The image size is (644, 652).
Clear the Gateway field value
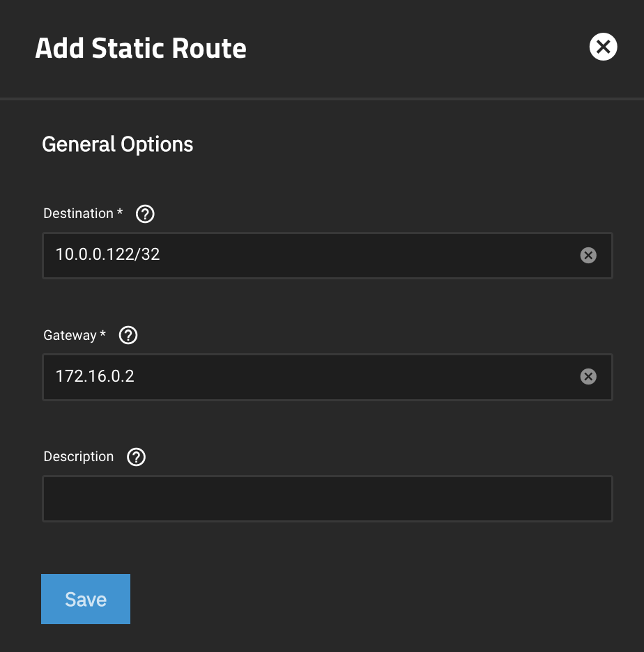click(588, 377)
